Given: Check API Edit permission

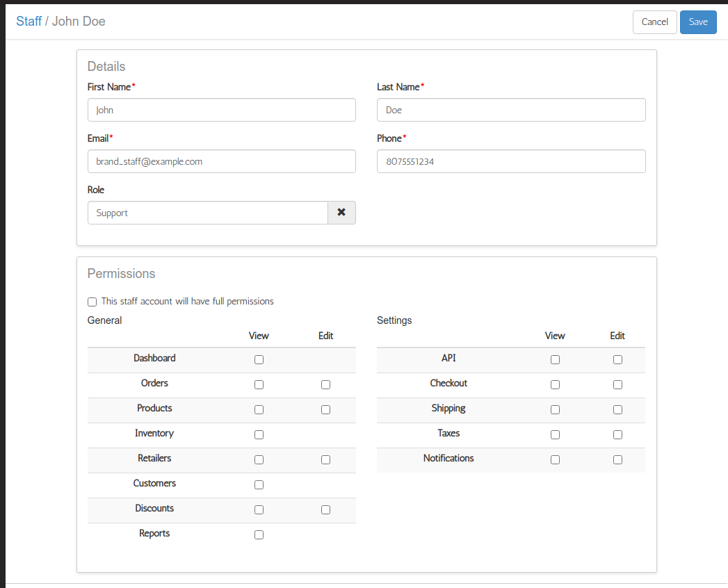Looking at the screenshot, I should click(618, 359).
